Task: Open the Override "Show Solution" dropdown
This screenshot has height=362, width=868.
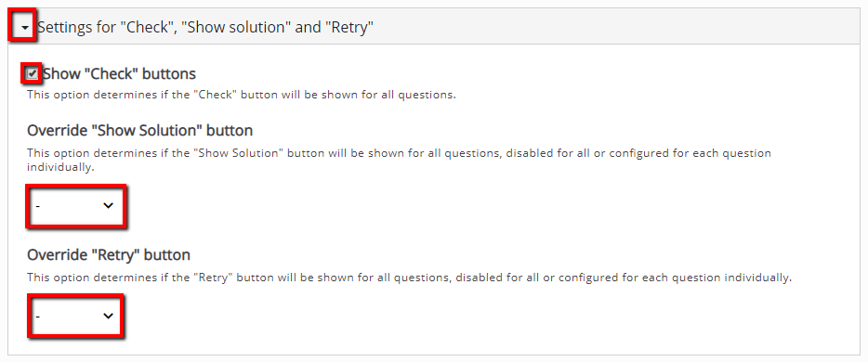Action: (x=76, y=205)
